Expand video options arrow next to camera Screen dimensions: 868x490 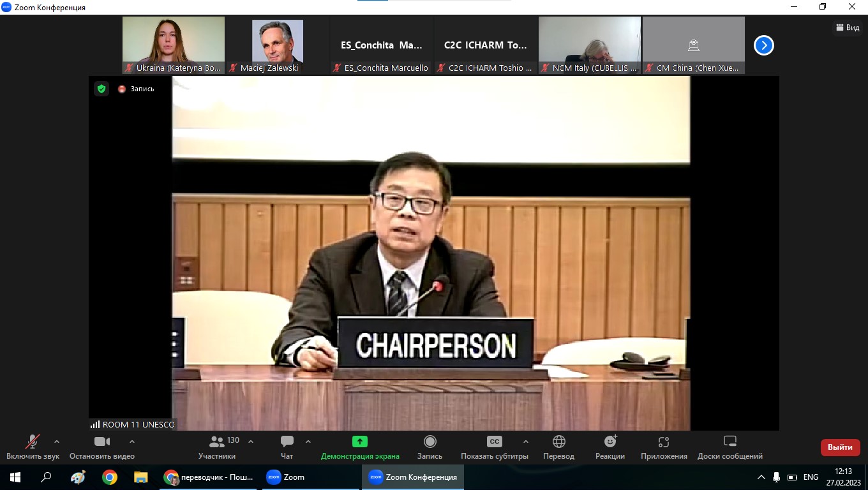pos(132,442)
